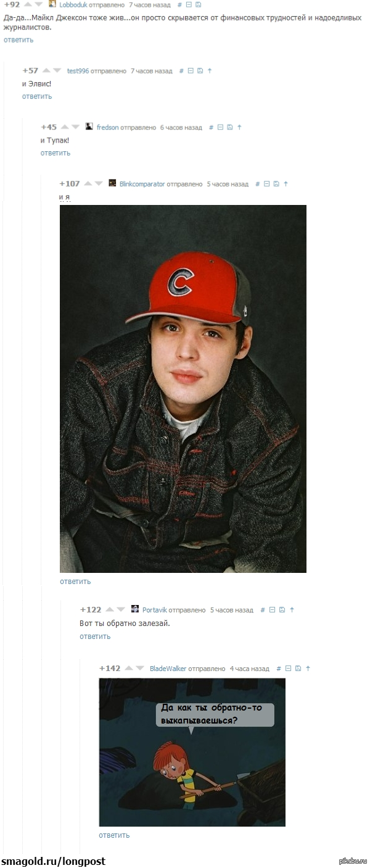Collapse Blinkcomparator's comment branch
Viewport: 370px width, 868px height.
coord(266,183)
